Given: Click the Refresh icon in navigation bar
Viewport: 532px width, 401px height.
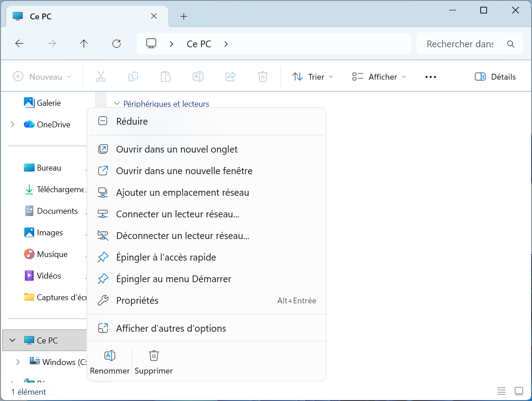Looking at the screenshot, I should tap(117, 44).
